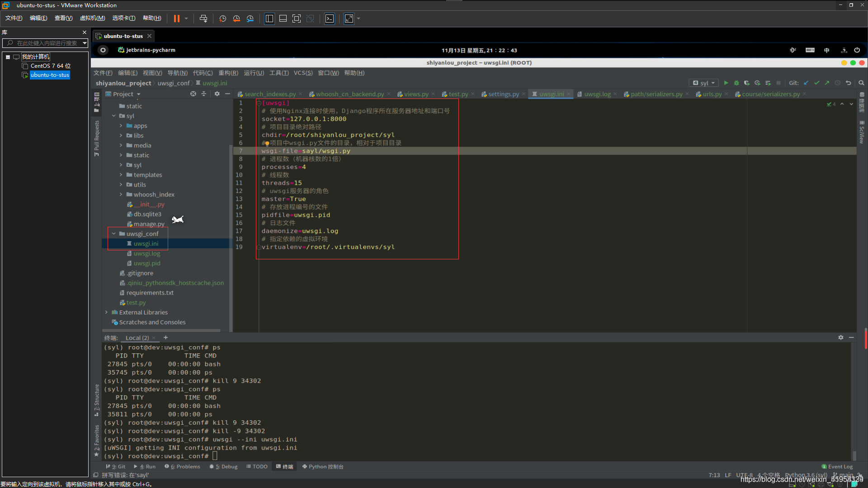This screenshot has height=488, width=868.
Task: Run the 'syl' configuration with the green play icon
Action: [726, 83]
